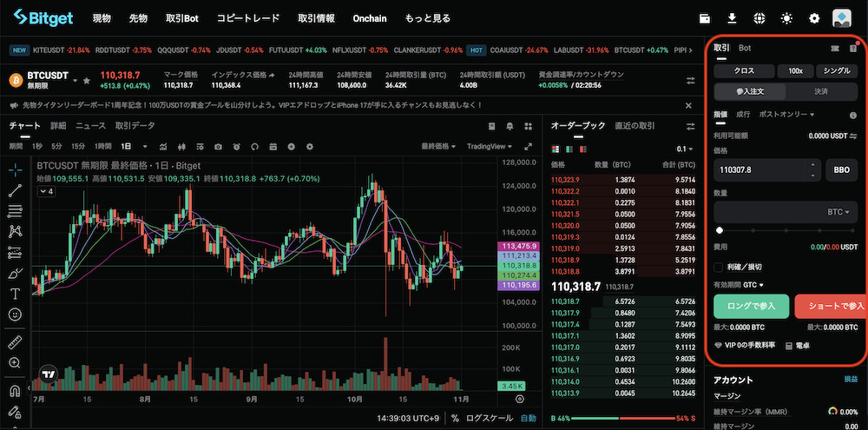
Task: Open chart settings gear icon
Action: (x=310, y=147)
